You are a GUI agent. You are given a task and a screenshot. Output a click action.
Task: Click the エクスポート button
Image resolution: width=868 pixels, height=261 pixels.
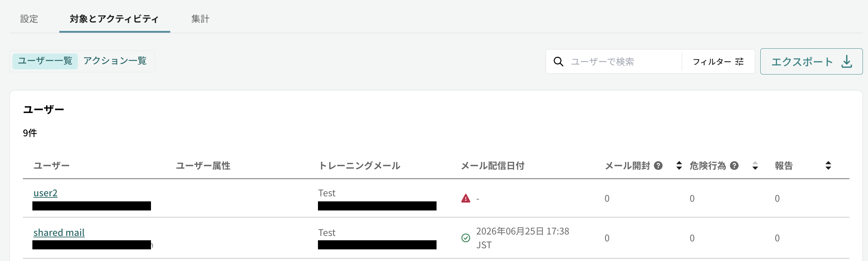(x=811, y=61)
